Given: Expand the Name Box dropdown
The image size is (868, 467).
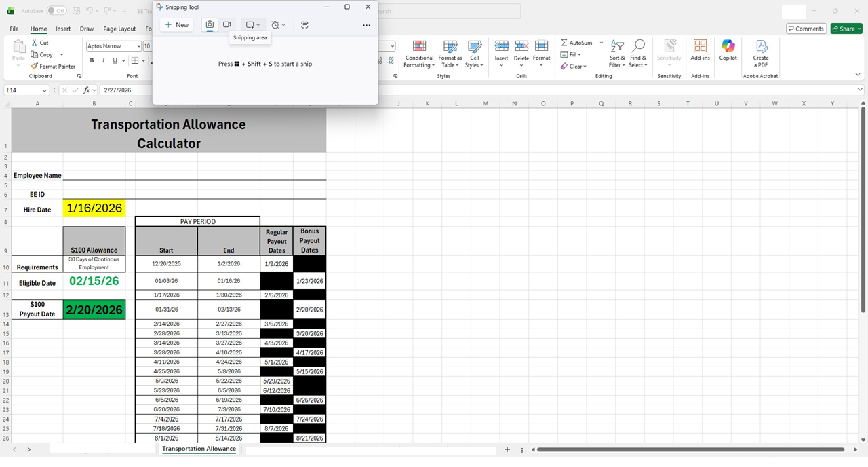Looking at the screenshot, I should (x=45, y=90).
